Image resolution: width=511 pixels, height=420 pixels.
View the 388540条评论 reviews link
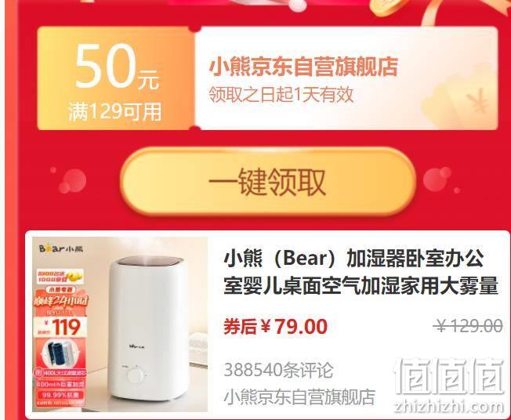click(279, 370)
